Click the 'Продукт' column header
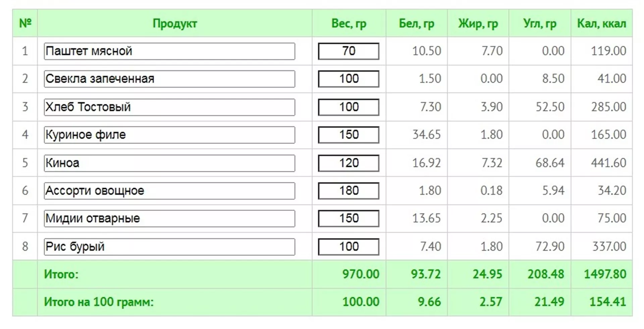 tap(174, 23)
